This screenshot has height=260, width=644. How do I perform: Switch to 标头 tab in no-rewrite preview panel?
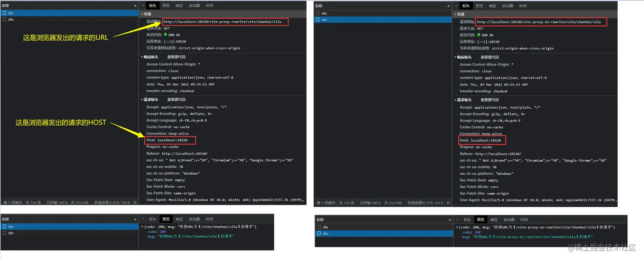(x=467, y=220)
